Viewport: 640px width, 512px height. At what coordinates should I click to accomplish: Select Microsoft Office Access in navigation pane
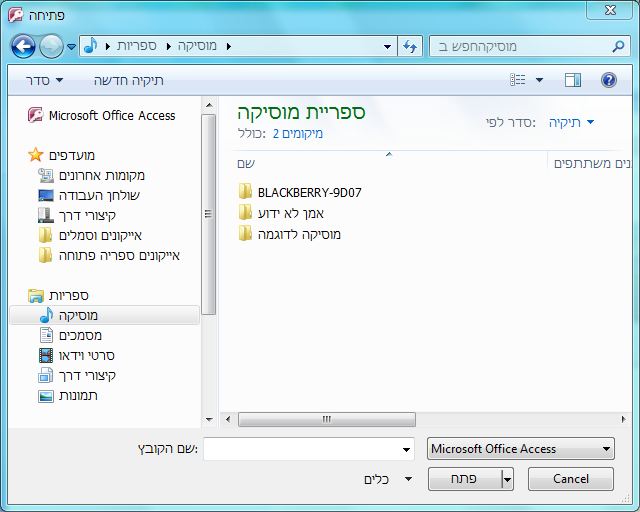[x=112, y=116]
